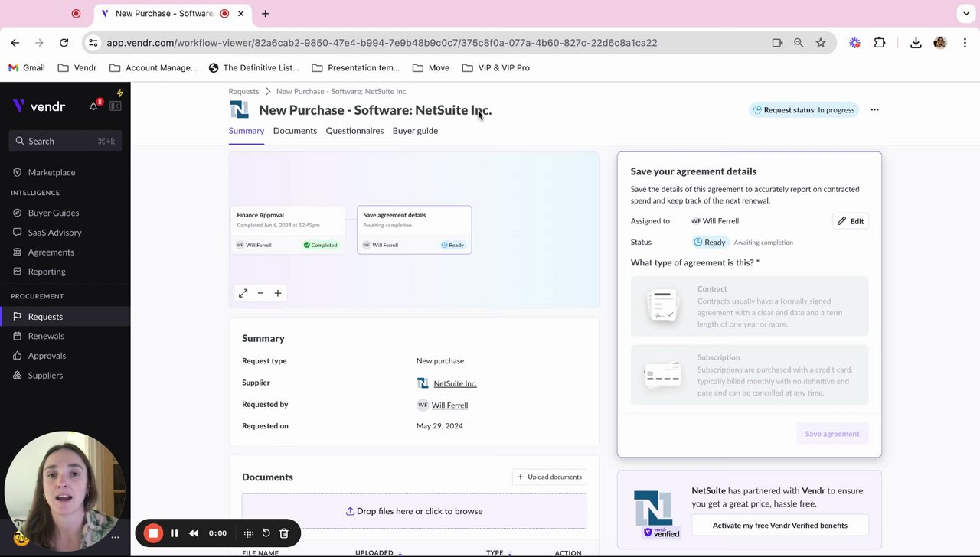
Task: Select the Finance Approval workflow step card
Action: tap(288, 230)
